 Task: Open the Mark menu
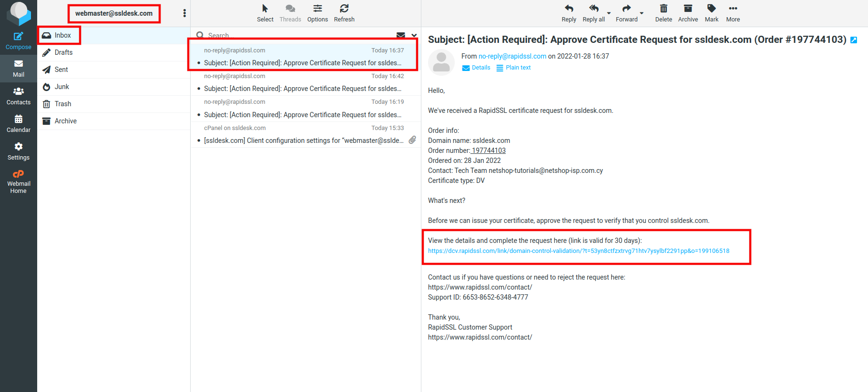tap(712, 13)
